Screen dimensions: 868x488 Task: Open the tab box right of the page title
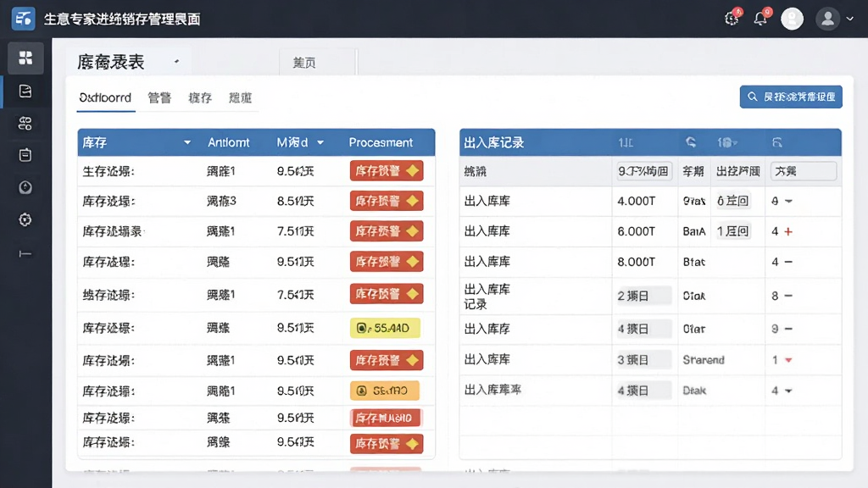tap(317, 62)
